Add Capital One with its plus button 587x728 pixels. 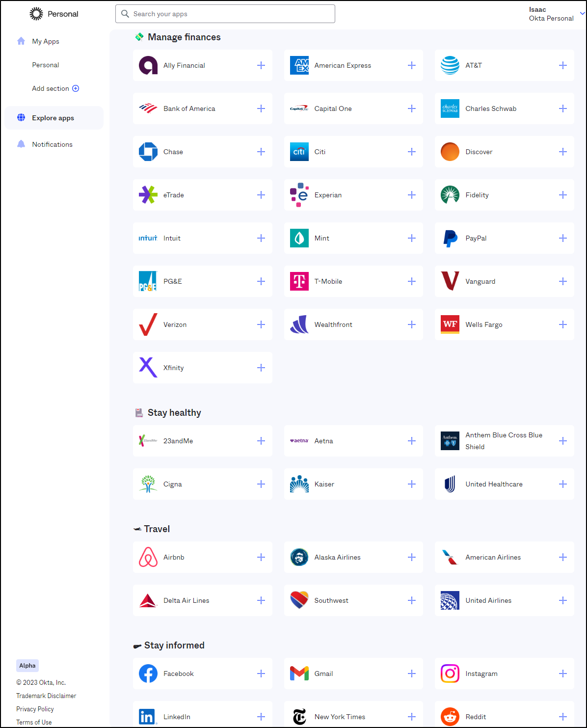point(412,108)
